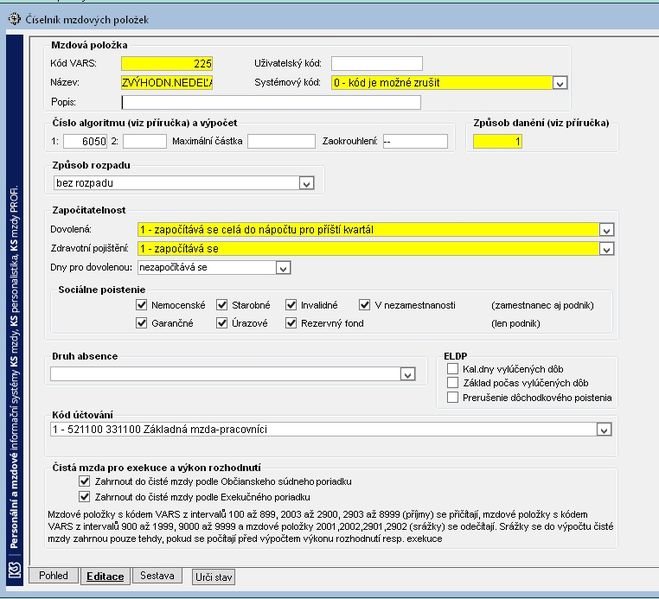Expand the Kód účtování dropdown
The image size is (659, 599).
click(x=604, y=430)
